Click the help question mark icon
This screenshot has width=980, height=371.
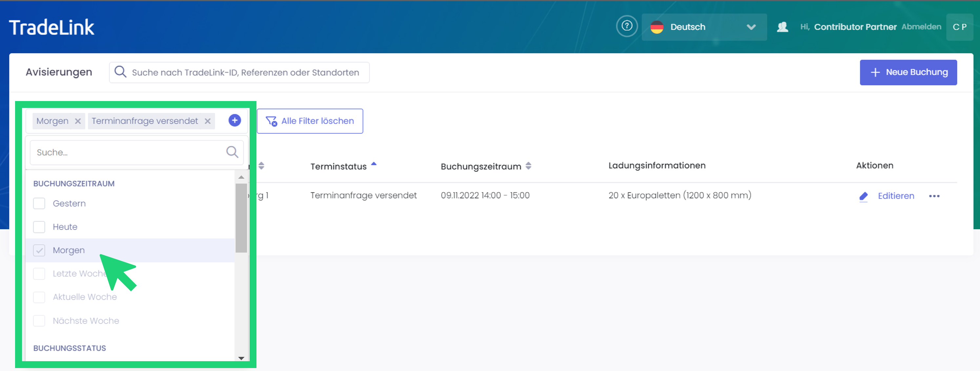pos(626,26)
